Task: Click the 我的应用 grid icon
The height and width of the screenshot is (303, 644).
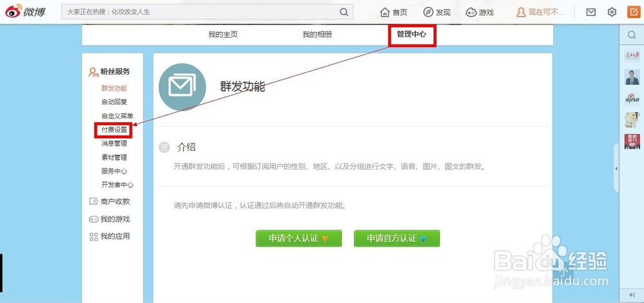Action: [93, 237]
